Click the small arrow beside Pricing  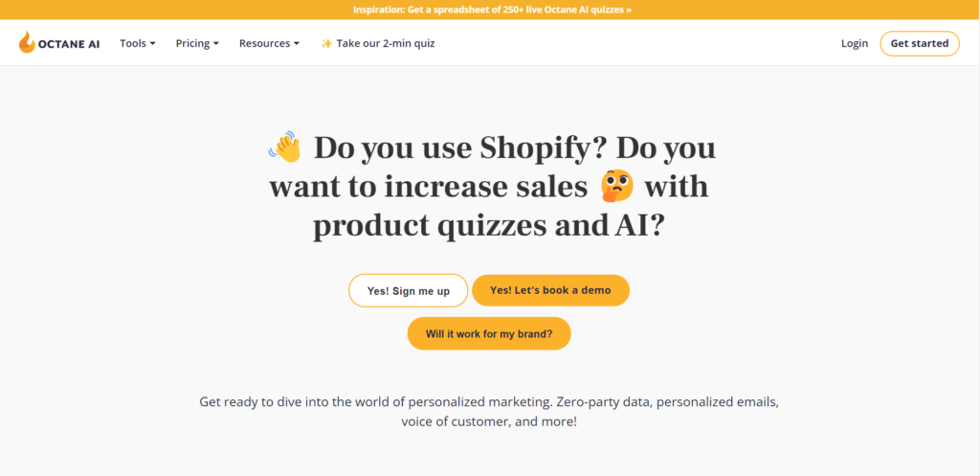click(216, 44)
